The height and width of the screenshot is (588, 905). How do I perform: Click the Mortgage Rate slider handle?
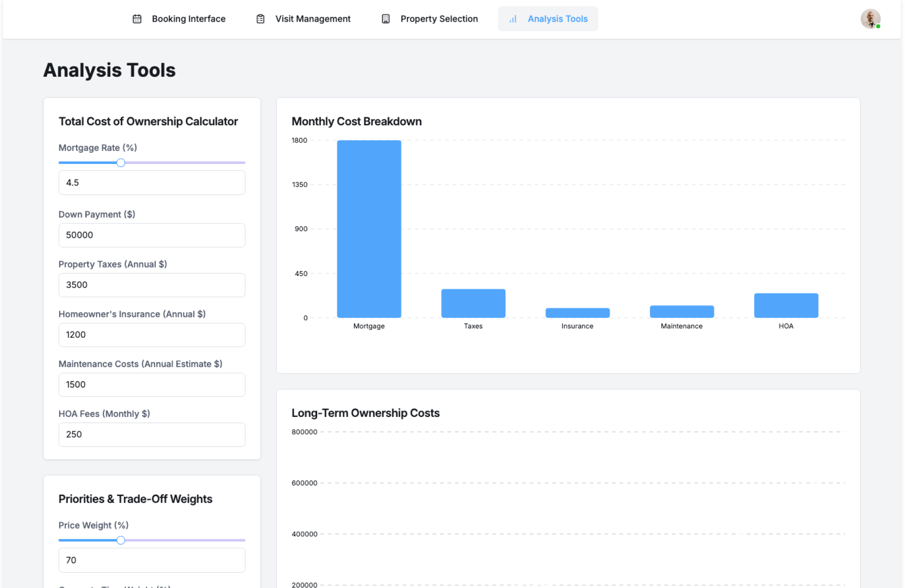(x=121, y=163)
